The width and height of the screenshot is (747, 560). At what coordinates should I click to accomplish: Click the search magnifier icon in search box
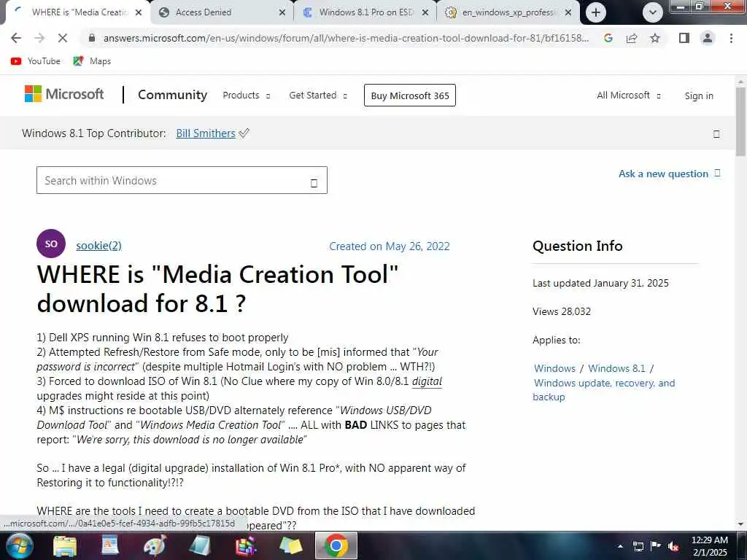pos(314,183)
